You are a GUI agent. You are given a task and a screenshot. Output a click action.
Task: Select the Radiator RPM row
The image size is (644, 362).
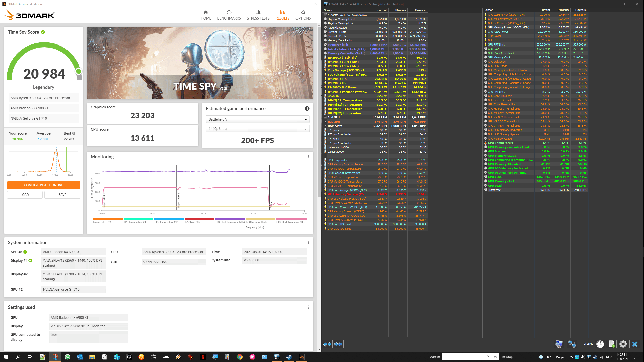375,122
